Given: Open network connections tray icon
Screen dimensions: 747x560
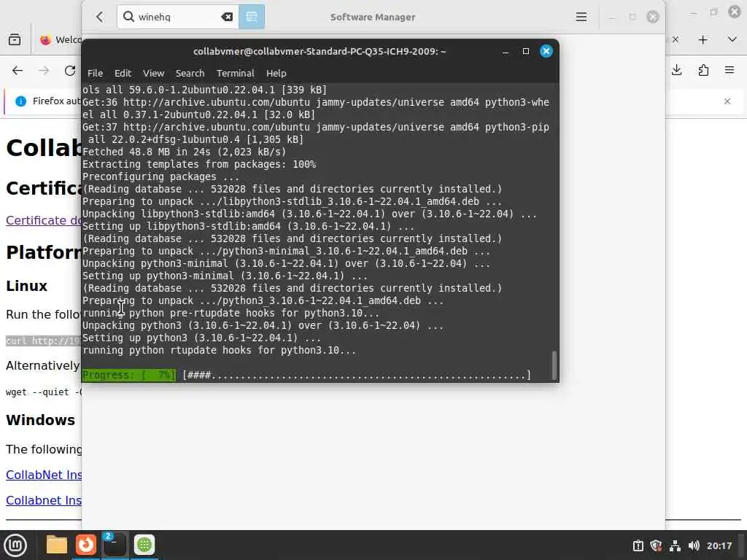Looking at the screenshot, I should tap(675, 545).
